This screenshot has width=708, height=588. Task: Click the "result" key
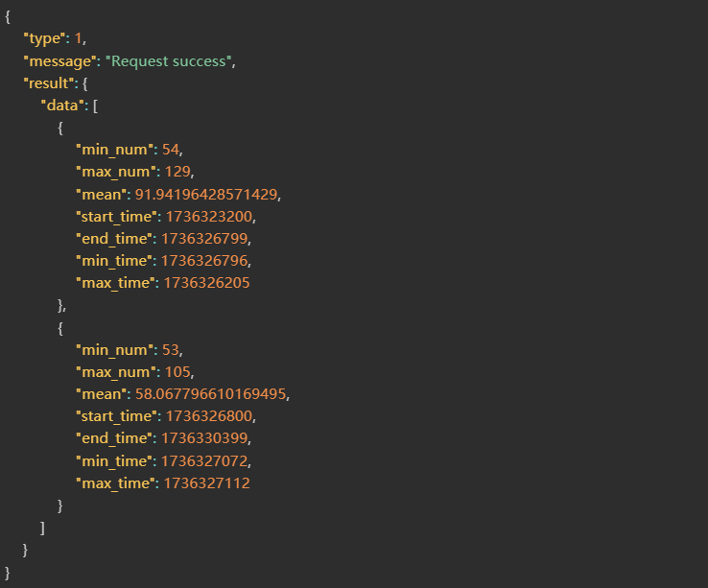click(x=49, y=83)
